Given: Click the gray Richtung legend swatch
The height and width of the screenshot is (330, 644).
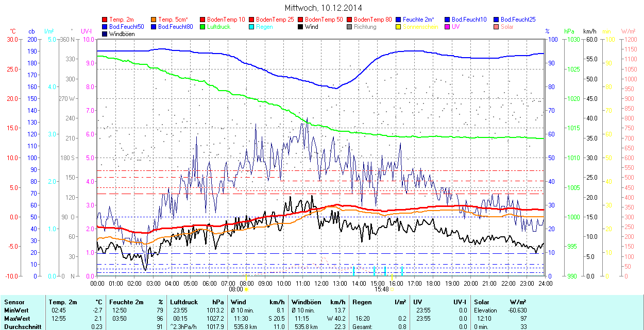Looking at the screenshot, I should [x=350, y=27].
